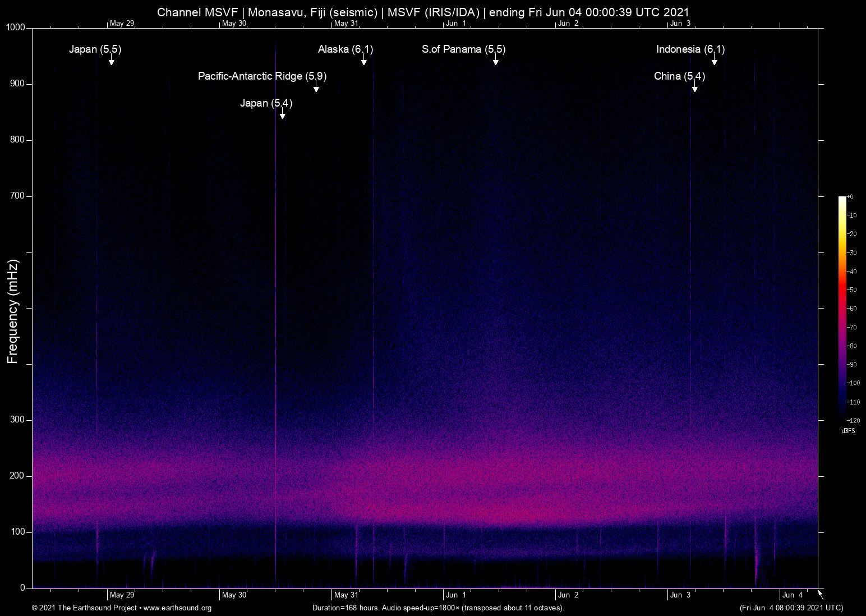Screen dimensions: 866x616
Task: Select the '-120' color scale value
Action: (854, 420)
